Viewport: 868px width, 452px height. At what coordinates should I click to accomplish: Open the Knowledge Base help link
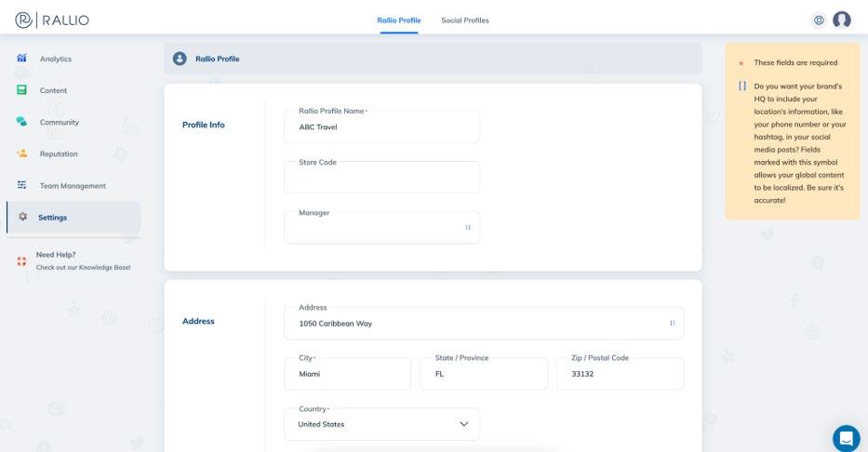pyautogui.click(x=84, y=268)
